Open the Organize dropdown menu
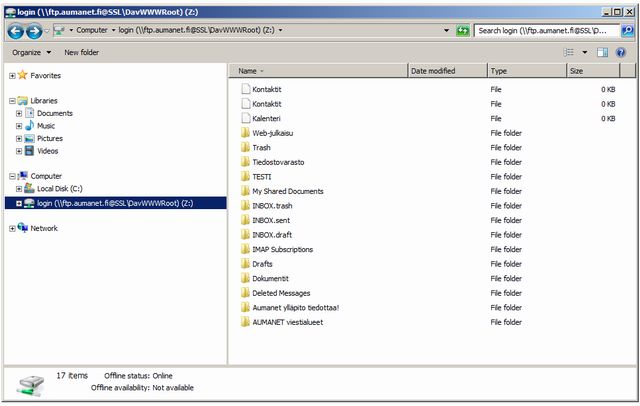The image size is (640, 406). pos(32,52)
